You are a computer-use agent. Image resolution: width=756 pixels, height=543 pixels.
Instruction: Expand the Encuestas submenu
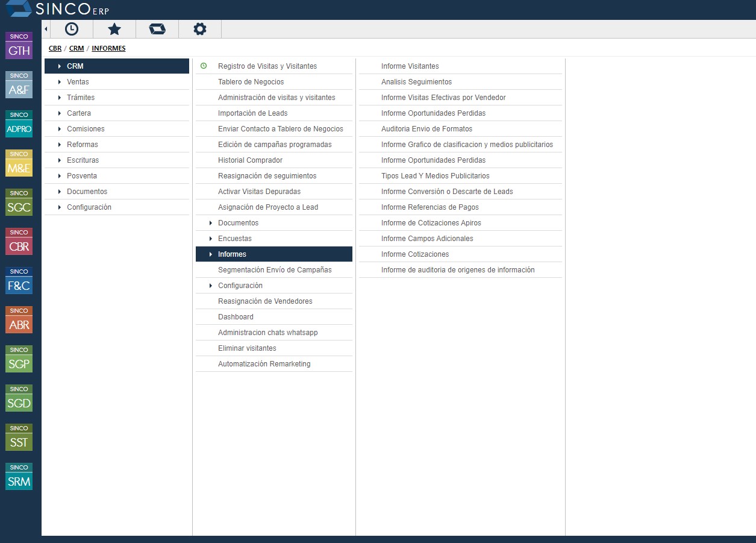click(235, 238)
